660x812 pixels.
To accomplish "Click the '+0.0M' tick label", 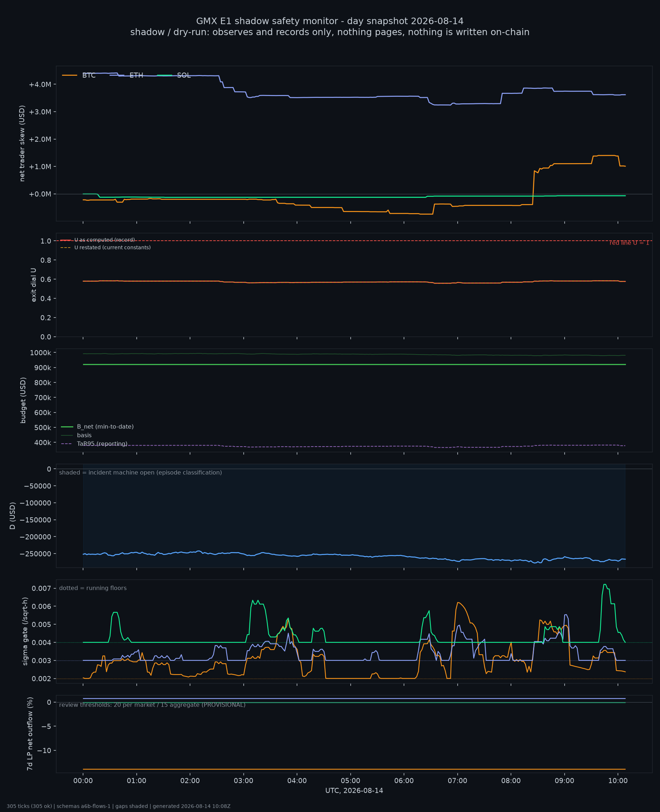I will pyautogui.click(x=40, y=194).
